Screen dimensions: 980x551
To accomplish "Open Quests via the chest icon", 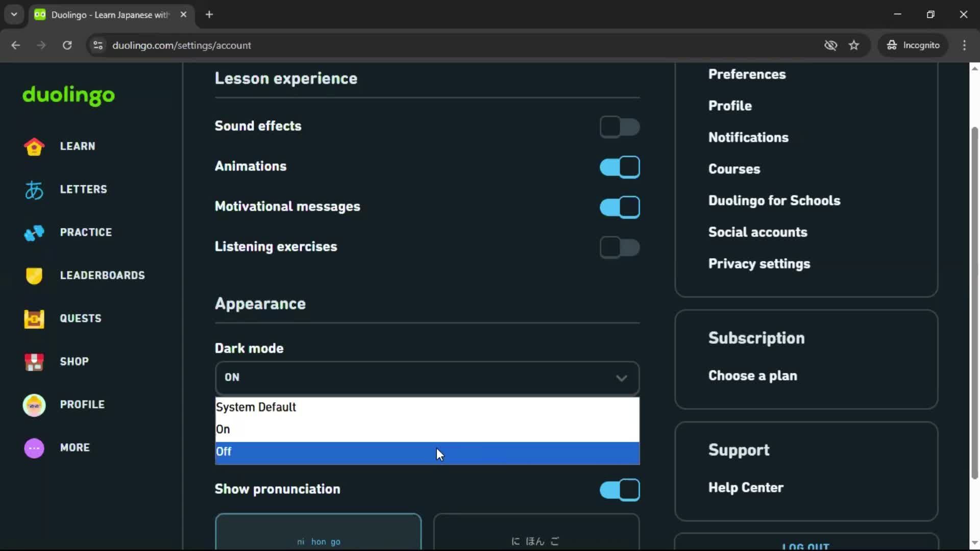I will tap(34, 318).
